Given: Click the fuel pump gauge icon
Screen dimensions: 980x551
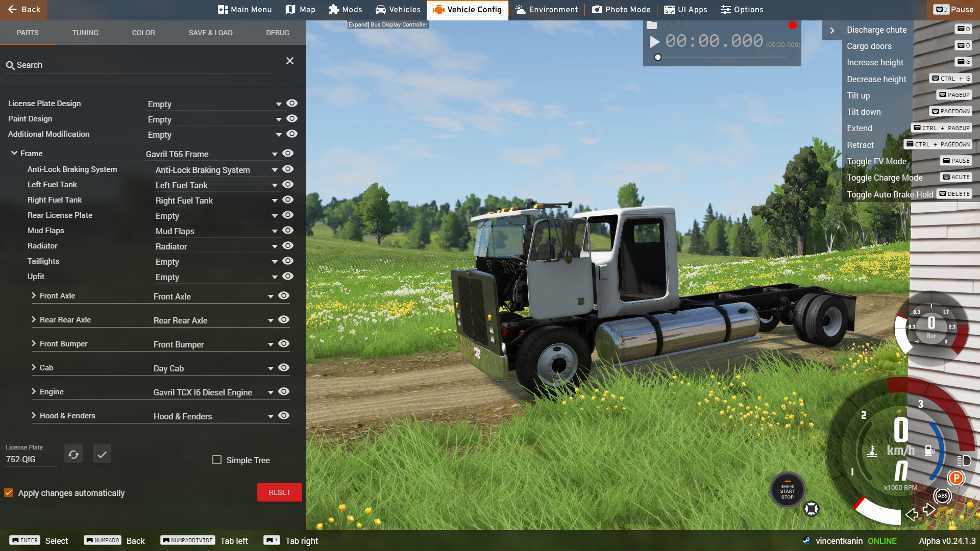Looking at the screenshot, I should [x=929, y=450].
